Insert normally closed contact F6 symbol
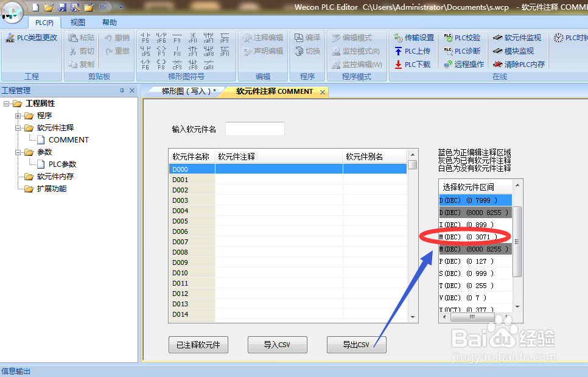Viewport: 588px width, 377px height. pyautogui.click(x=145, y=65)
